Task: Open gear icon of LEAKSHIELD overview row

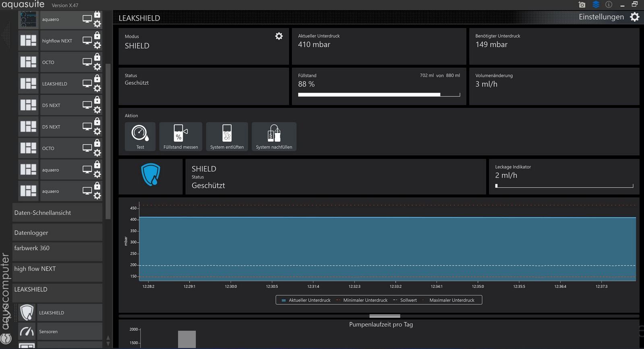Action: point(97,88)
